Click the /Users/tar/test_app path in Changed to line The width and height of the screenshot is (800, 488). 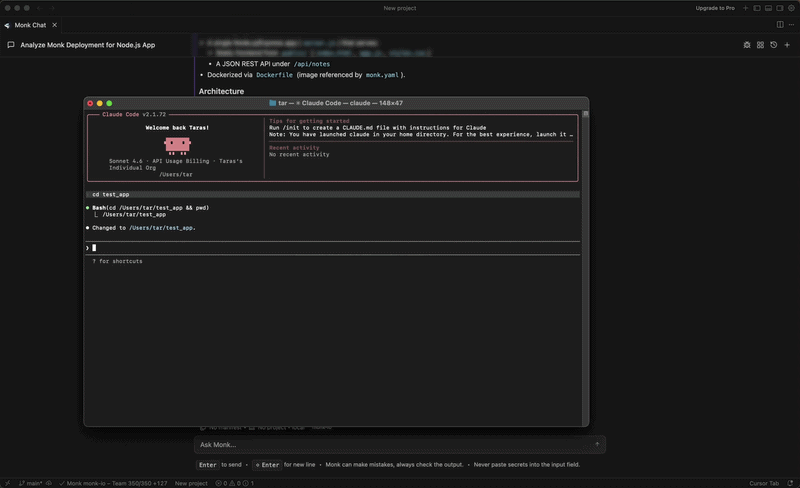pos(161,228)
